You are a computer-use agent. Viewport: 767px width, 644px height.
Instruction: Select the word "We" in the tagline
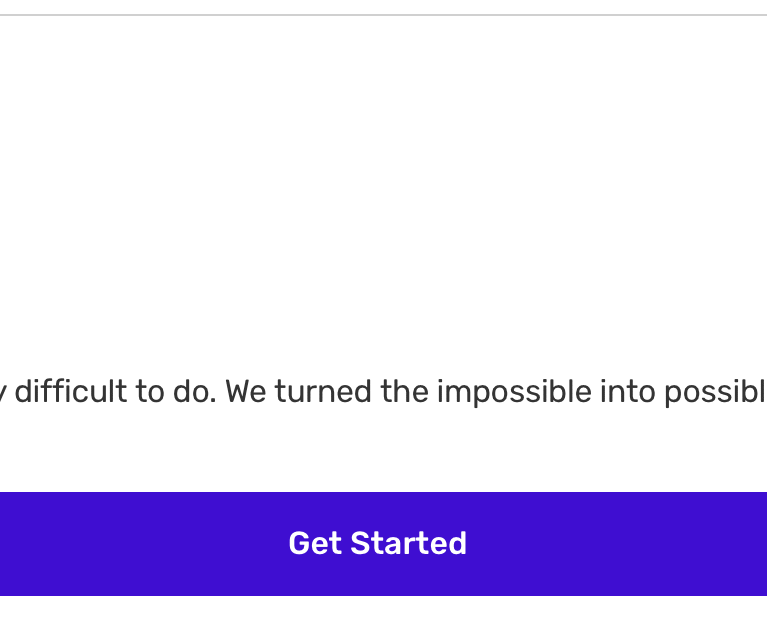(x=246, y=391)
